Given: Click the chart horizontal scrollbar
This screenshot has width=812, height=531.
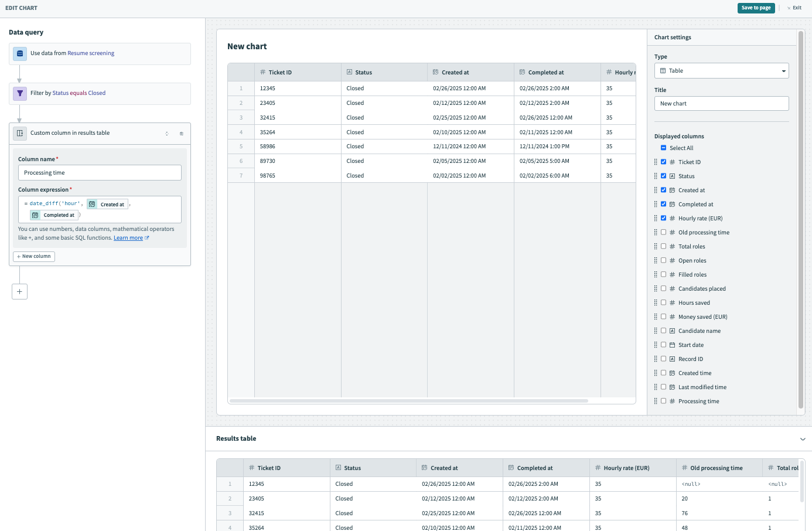Looking at the screenshot, I should [408, 401].
